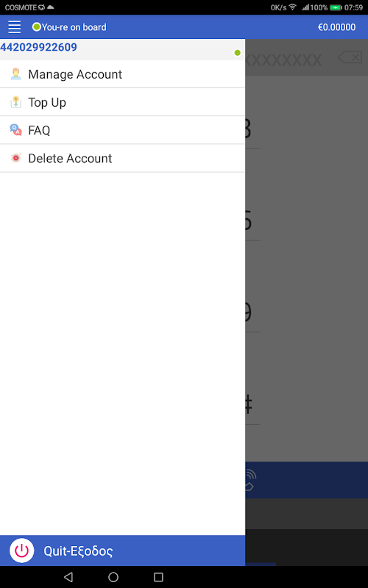Tap the Top Up money icon
Image resolution: width=368 pixels, height=588 pixels.
[15, 102]
